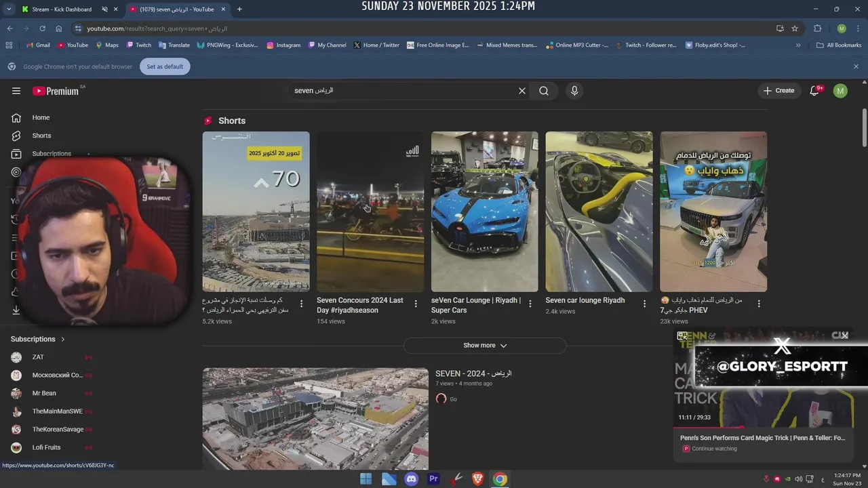868x488 pixels.
Task: Open the 20 October 2025 construction short thumbnail
Action: tap(256, 211)
